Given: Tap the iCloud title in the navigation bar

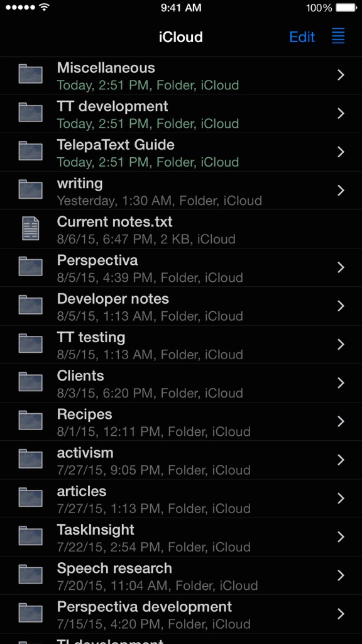Looking at the screenshot, I should pyautogui.click(x=180, y=37).
